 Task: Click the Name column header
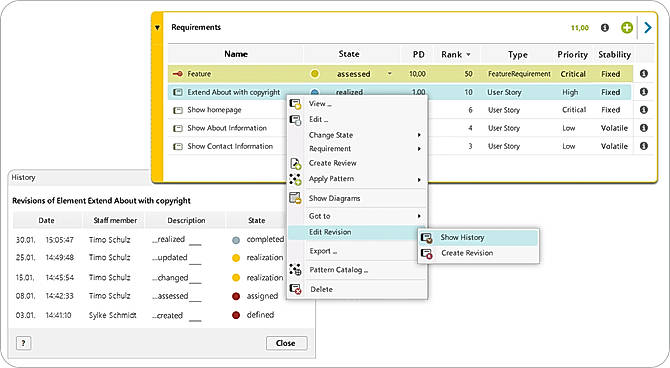click(x=236, y=54)
